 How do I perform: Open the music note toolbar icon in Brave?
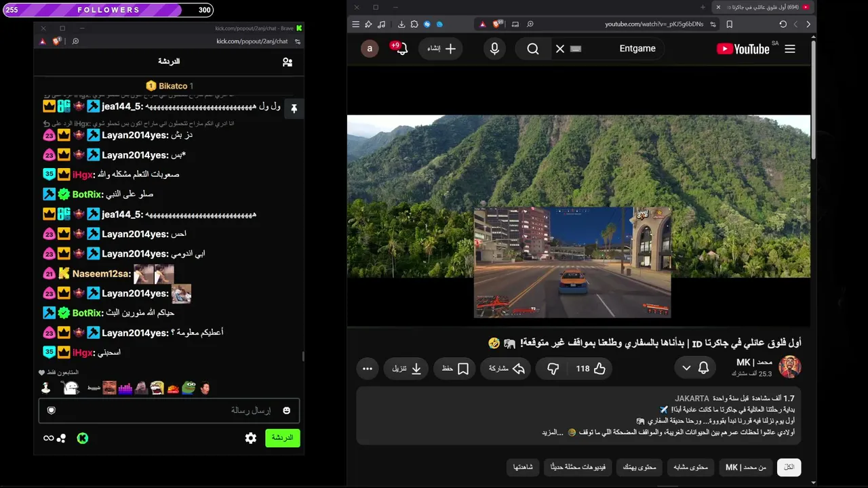click(x=381, y=24)
